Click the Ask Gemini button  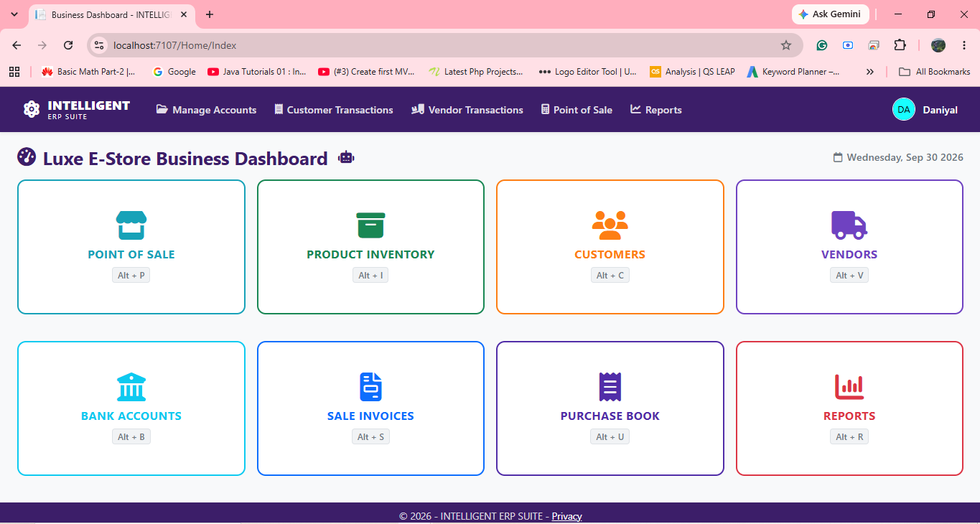pyautogui.click(x=831, y=14)
